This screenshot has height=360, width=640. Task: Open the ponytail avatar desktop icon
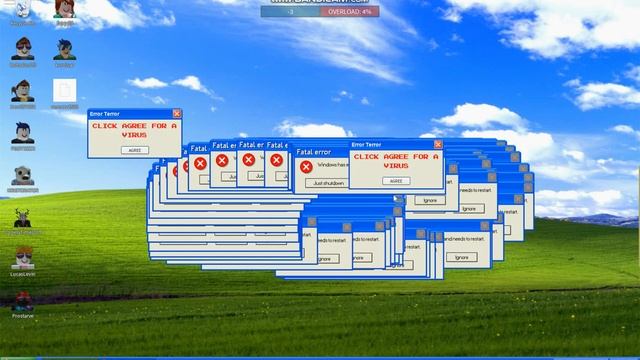point(22,91)
